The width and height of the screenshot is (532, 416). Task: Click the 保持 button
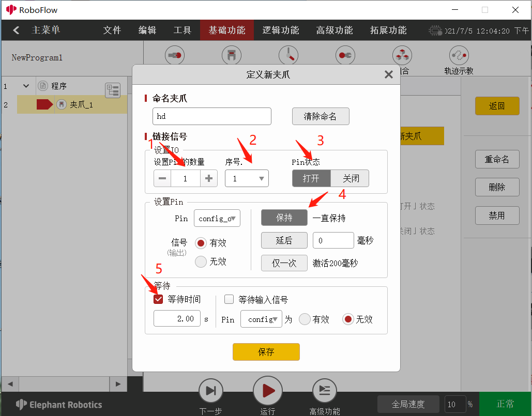[x=284, y=218]
